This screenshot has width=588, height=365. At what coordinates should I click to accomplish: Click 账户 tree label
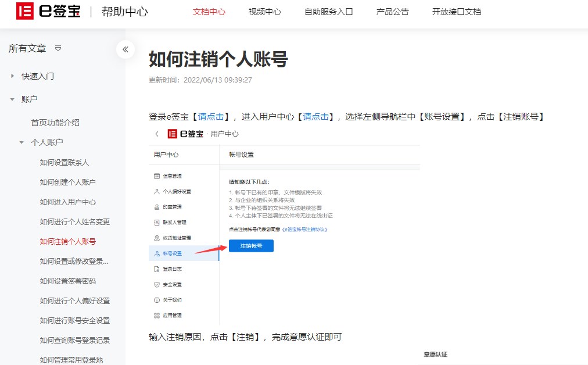[29, 99]
